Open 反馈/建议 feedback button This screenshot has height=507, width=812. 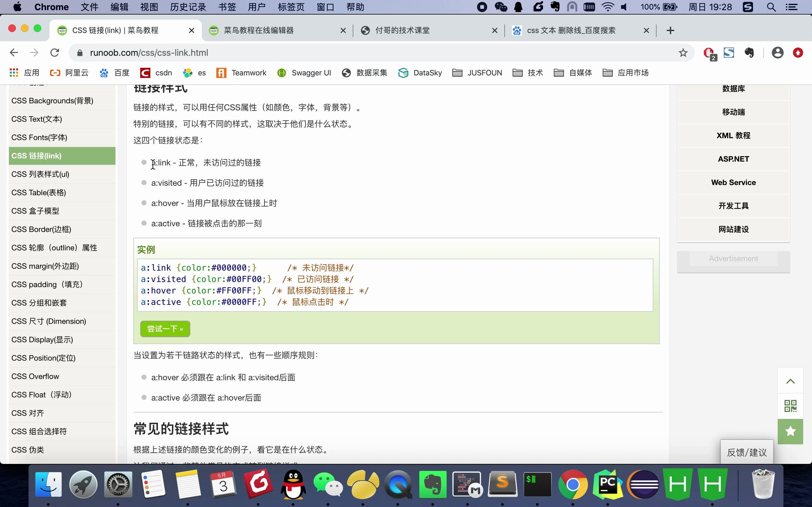click(747, 452)
